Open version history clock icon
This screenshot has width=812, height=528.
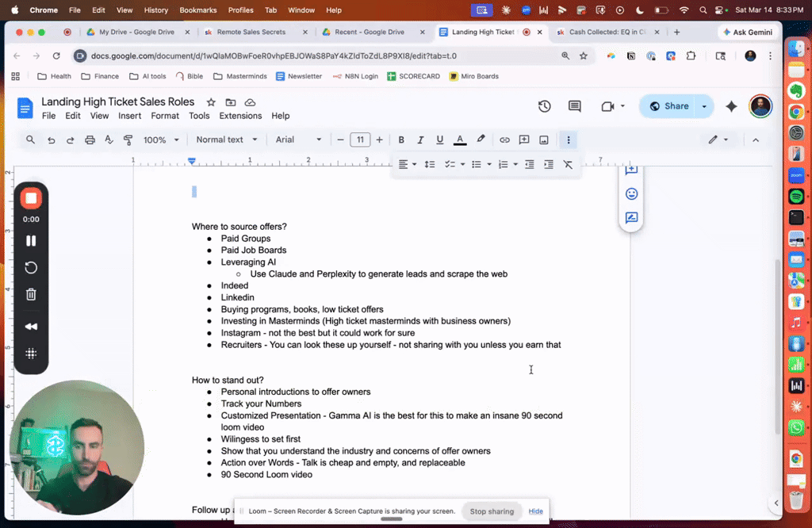click(544, 106)
